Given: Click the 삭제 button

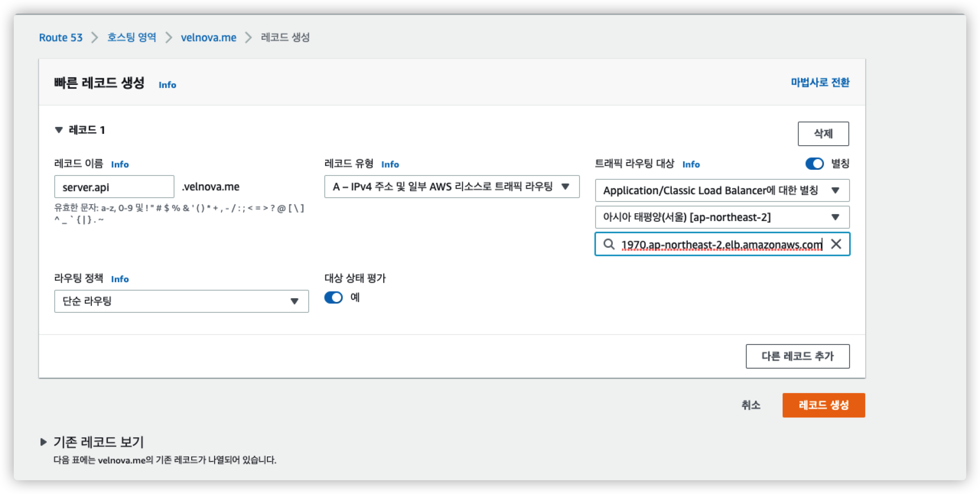Looking at the screenshot, I should tap(823, 134).
